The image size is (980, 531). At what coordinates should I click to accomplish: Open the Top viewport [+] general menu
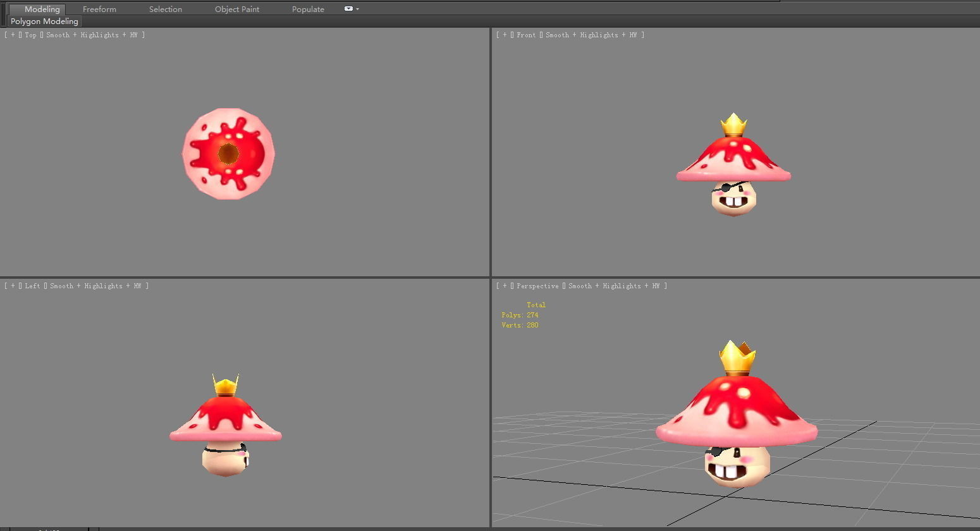tap(13, 35)
